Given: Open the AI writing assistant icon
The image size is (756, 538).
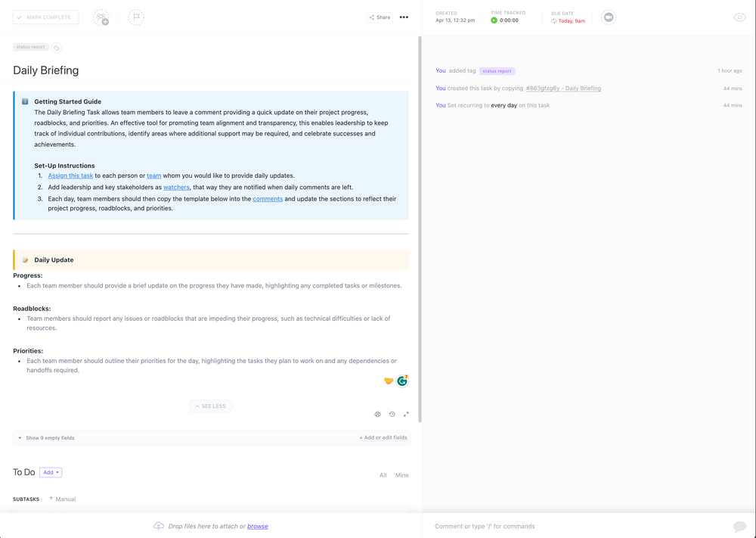Looking at the screenshot, I should [x=377, y=414].
